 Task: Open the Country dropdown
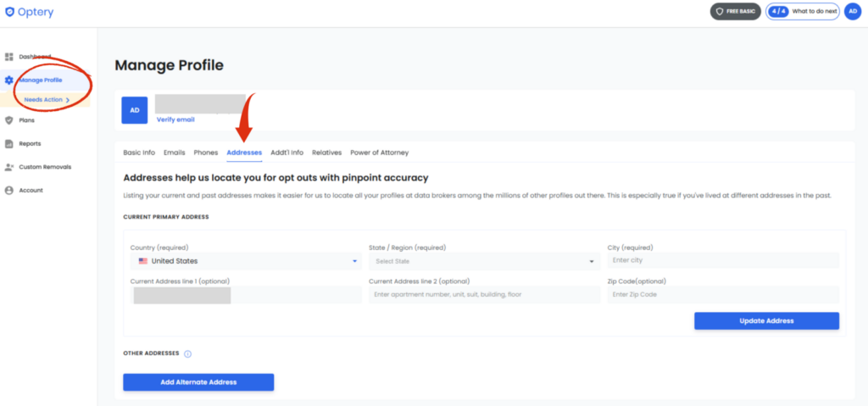(246, 261)
